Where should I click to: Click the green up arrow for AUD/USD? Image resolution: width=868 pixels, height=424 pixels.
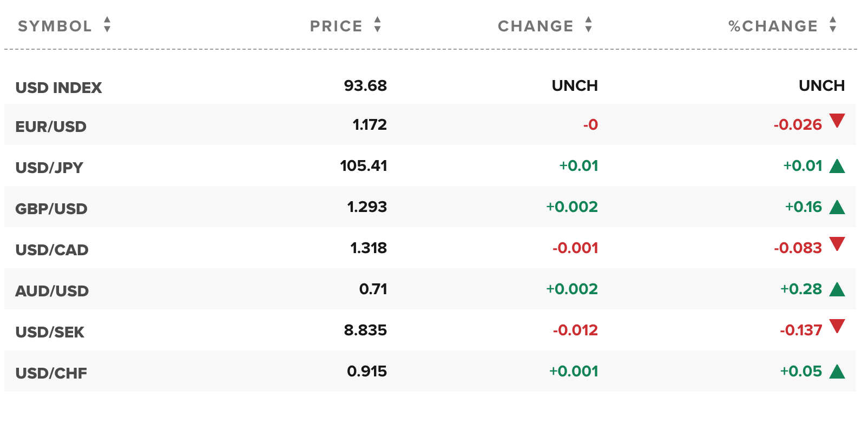click(x=837, y=289)
